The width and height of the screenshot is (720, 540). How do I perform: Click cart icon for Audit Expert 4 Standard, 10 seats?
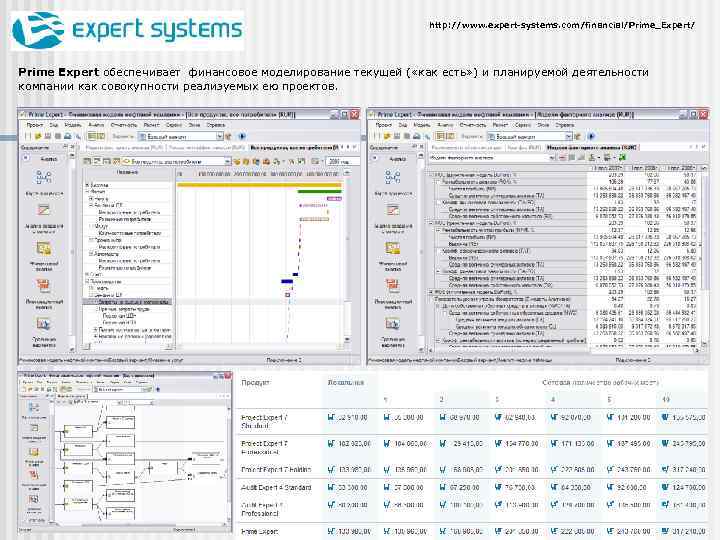click(x=664, y=487)
